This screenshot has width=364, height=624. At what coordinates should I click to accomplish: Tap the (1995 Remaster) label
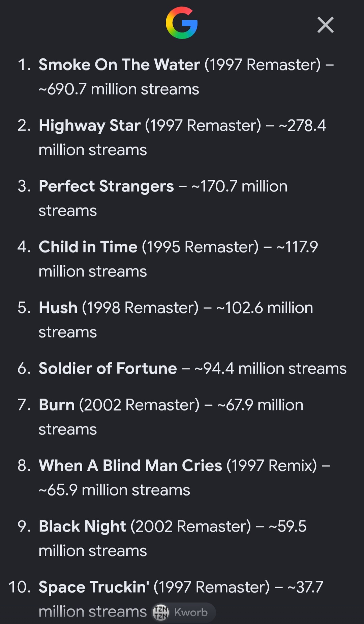pyautogui.click(x=200, y=247)
